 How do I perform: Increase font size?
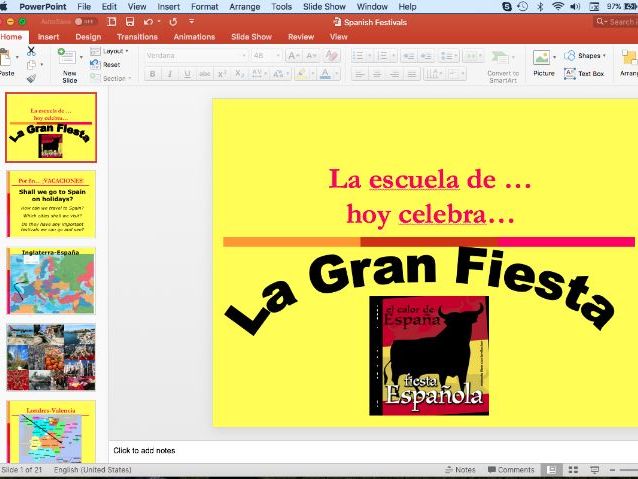[x=294, y=55]
